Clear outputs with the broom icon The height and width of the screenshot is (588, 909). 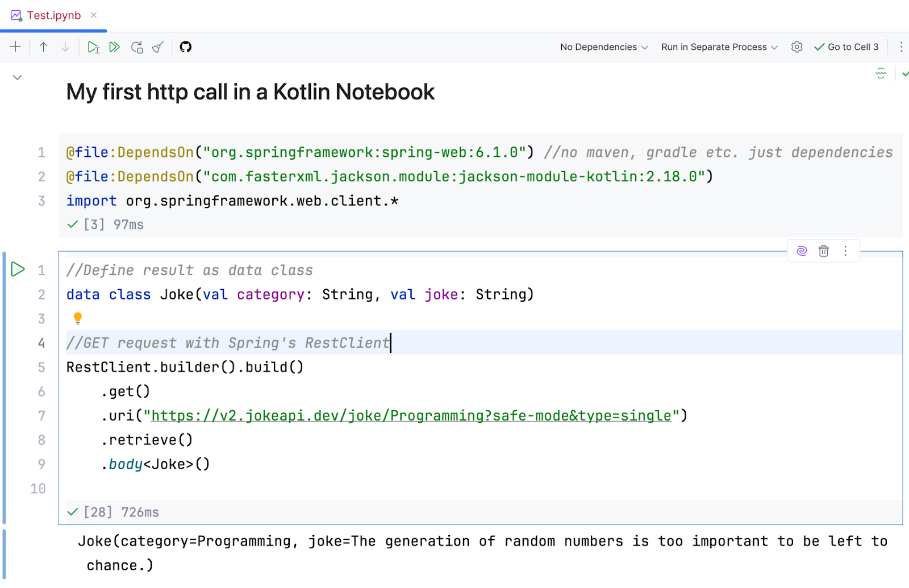159,47
